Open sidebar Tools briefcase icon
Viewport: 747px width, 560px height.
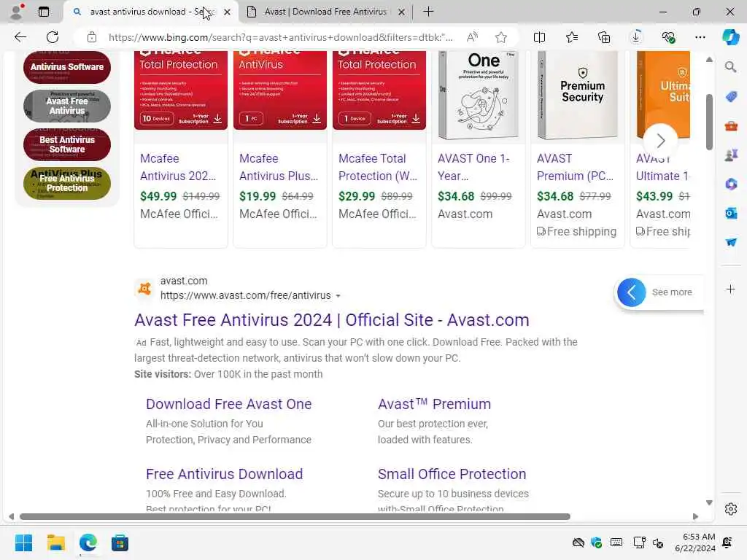(731, 126)
